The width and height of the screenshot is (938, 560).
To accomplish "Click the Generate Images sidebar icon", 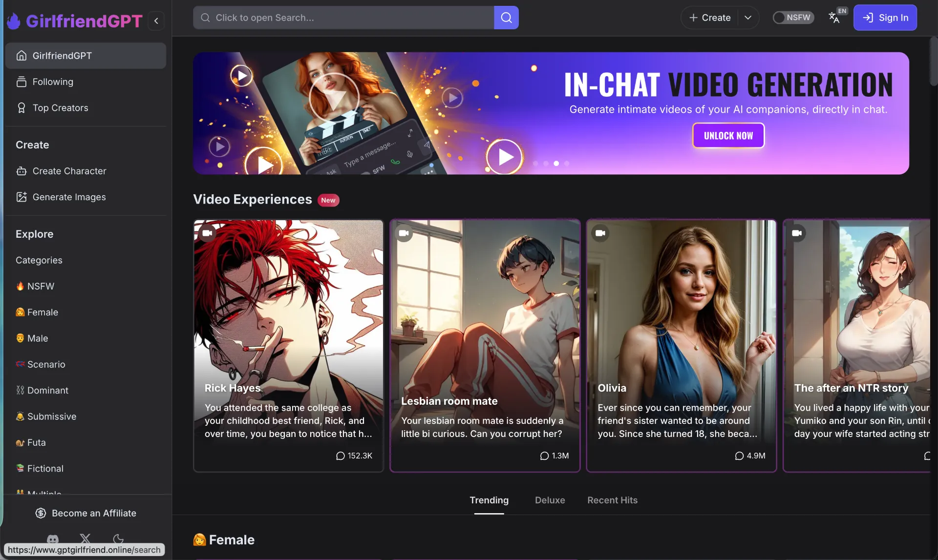I will click(21, 197).
